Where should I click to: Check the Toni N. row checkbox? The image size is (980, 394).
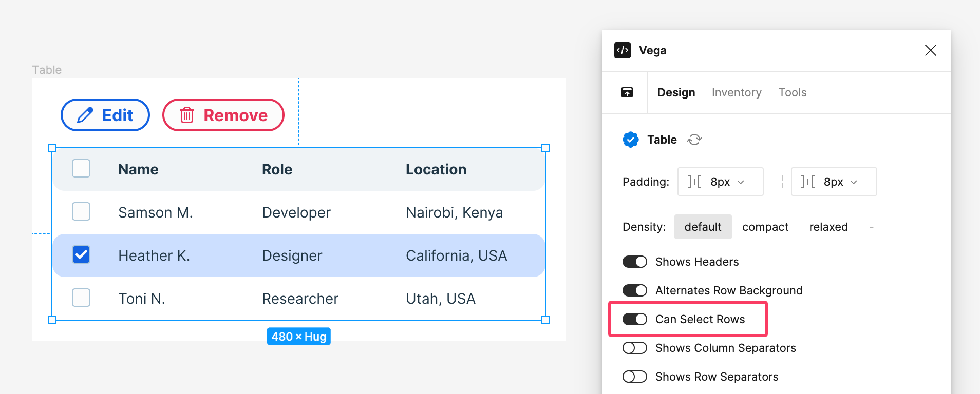click(x=81, y=298)
